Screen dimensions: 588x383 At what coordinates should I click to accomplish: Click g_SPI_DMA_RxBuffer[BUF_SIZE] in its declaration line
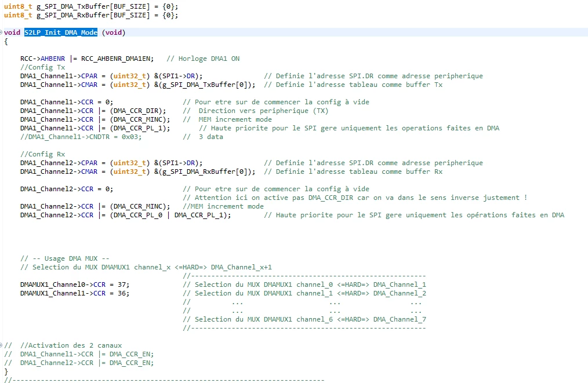coord(93,15)
